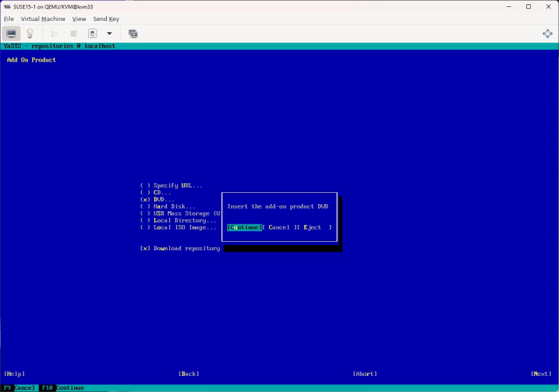Select the Specify URL radio option

[171, 186]
